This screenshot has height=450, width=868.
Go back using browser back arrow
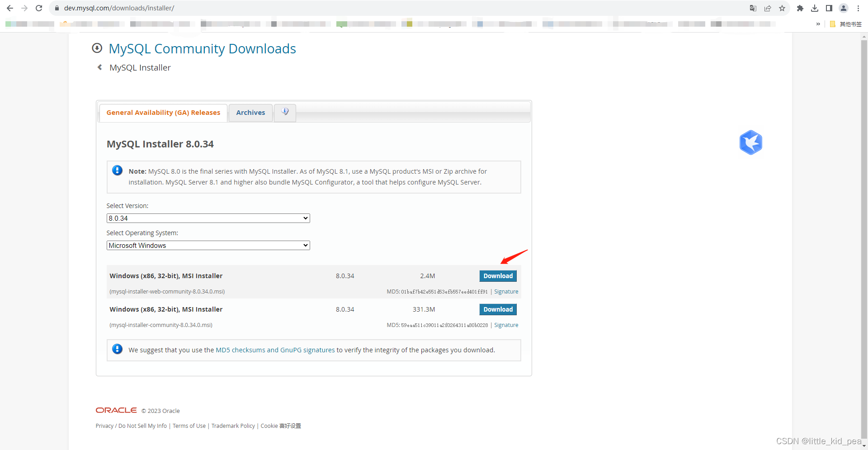[x=10, y=8]
